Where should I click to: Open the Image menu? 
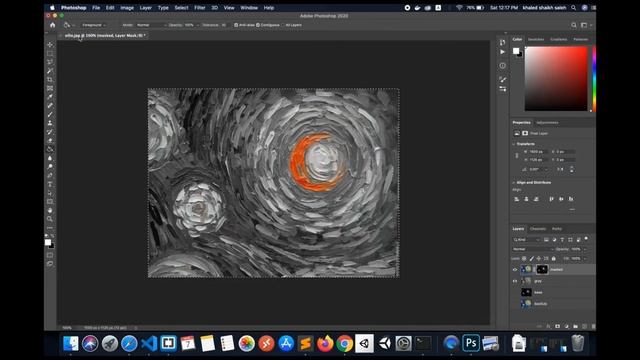(127, 7)
